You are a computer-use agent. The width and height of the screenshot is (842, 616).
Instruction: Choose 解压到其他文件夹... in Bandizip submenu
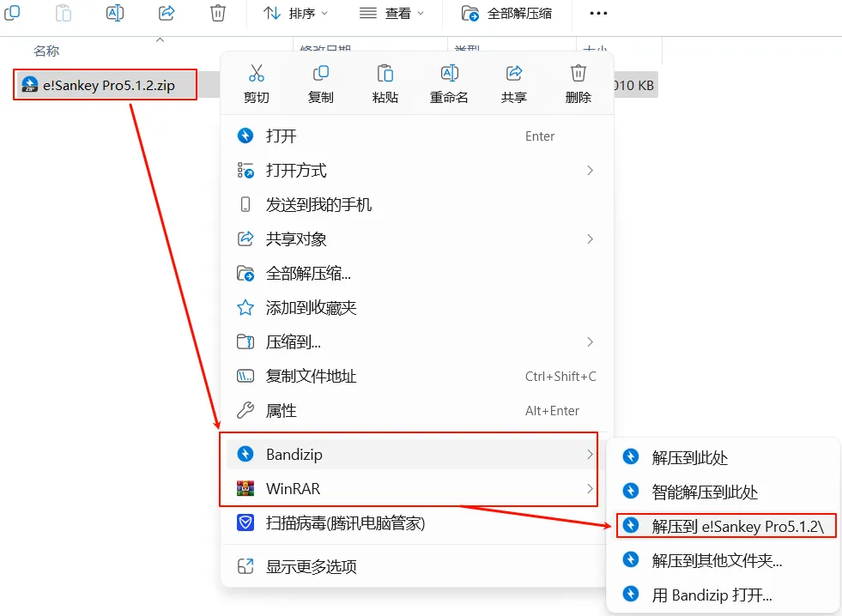(x=724, y=561)
